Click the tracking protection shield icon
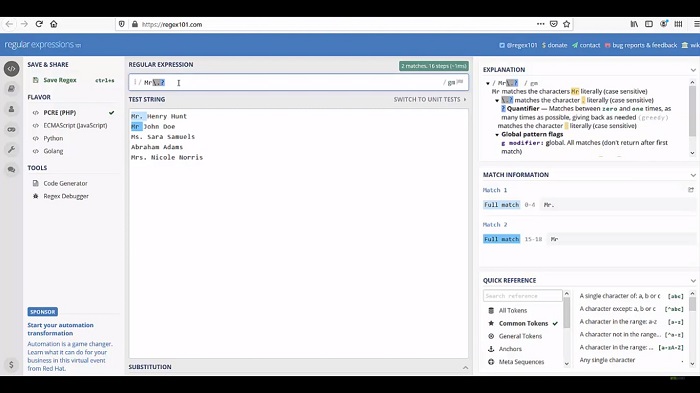Screen dimensions: 700x393 tap(121, 24)
